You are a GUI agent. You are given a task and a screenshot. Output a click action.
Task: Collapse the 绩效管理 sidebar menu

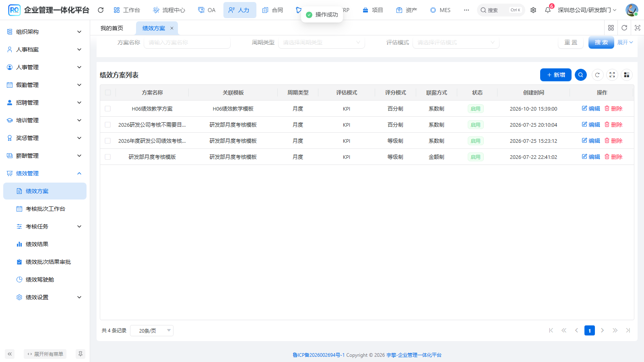tap(45, 173)
